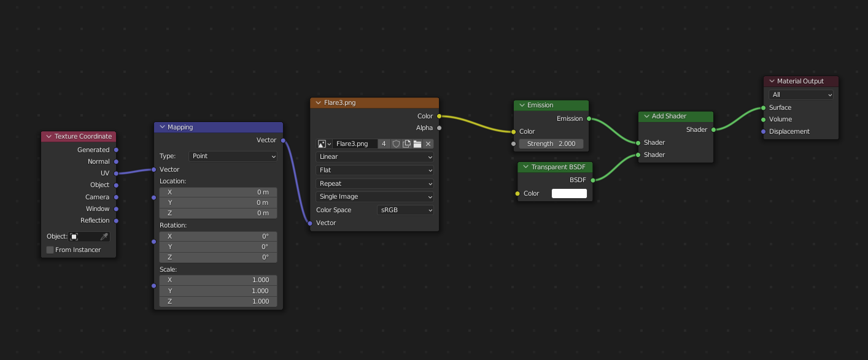Click the Rotation Z value field

(218, 257)
